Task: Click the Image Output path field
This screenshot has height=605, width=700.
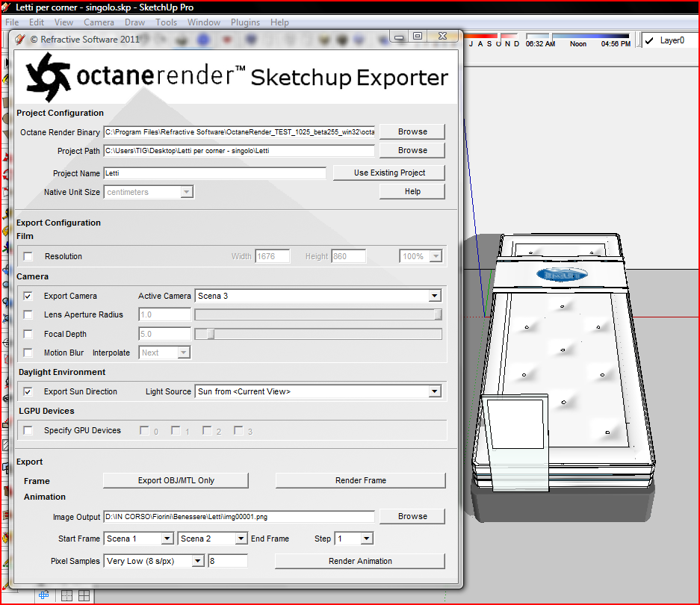Action: tap(239, 517)
